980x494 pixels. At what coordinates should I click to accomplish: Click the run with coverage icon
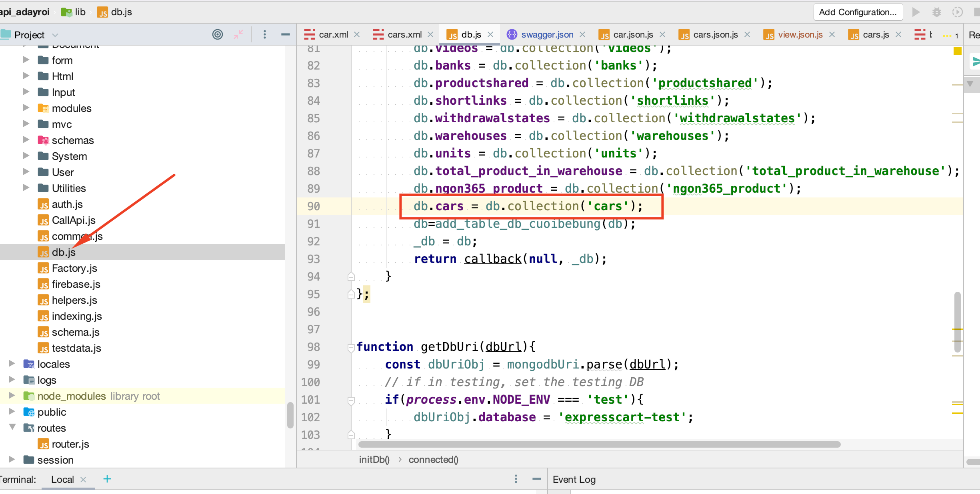pos(957,12)
